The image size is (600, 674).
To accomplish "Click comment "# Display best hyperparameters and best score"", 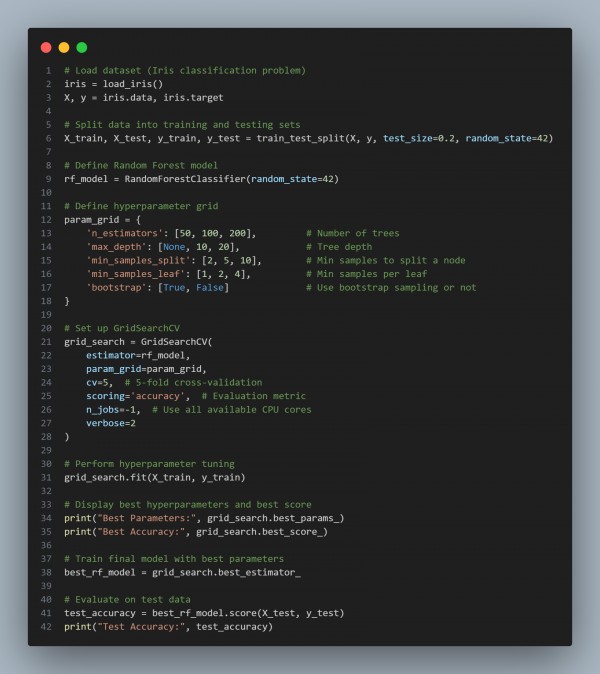I will (188, 505).
